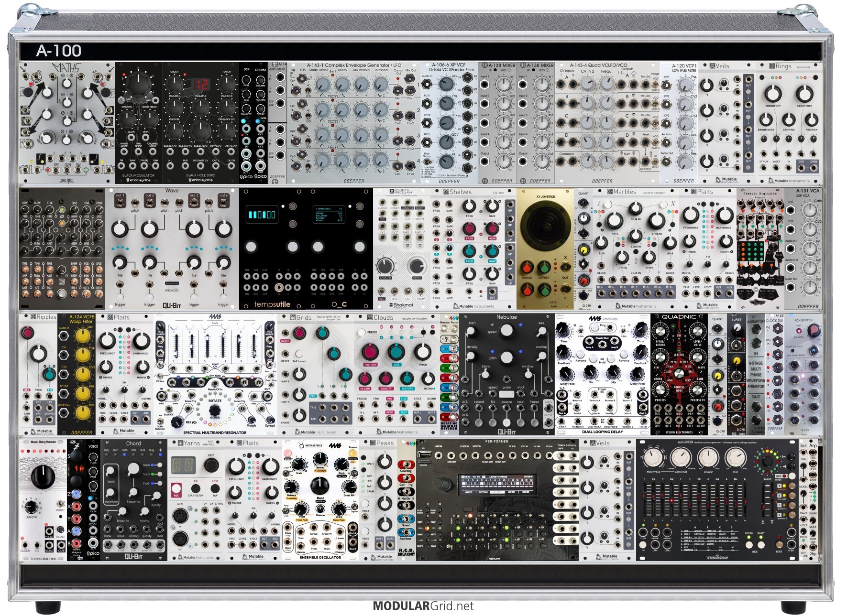The image size is (847, 616).
Task: Toggle the Turing Machine WRITE switch
Action: pos(61,504)
